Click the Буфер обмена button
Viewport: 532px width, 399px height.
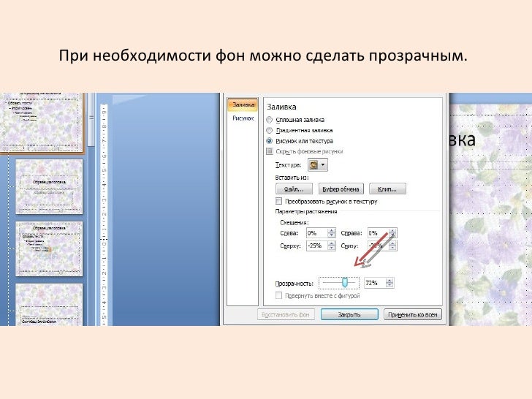(341, 189)
